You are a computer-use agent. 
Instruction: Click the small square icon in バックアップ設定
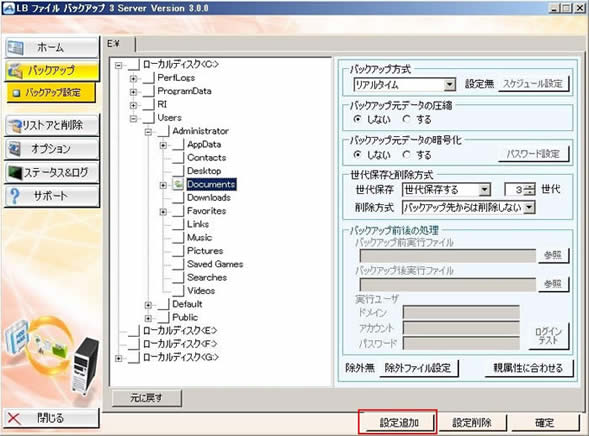(x=16, y=93)
